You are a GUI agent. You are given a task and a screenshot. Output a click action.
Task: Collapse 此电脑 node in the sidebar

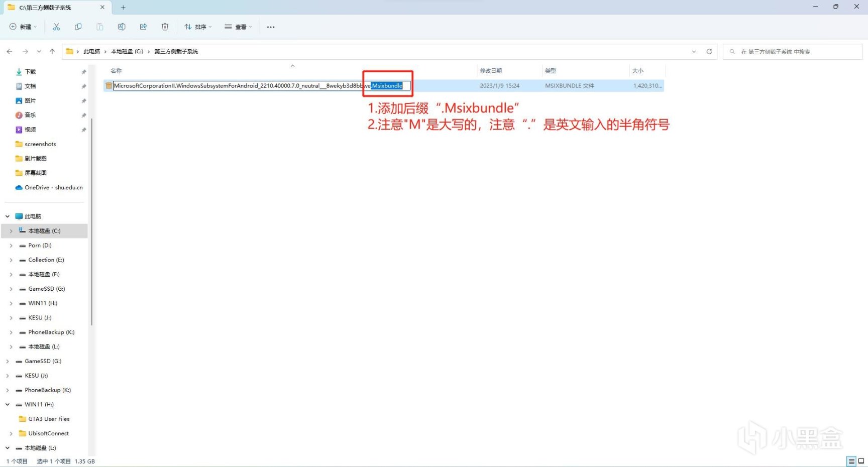(x=8, y=216)
